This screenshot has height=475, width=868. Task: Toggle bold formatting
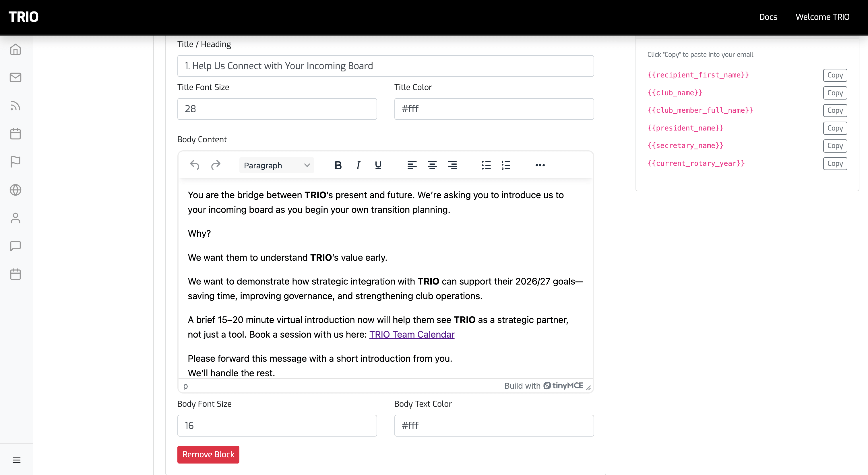338,165
